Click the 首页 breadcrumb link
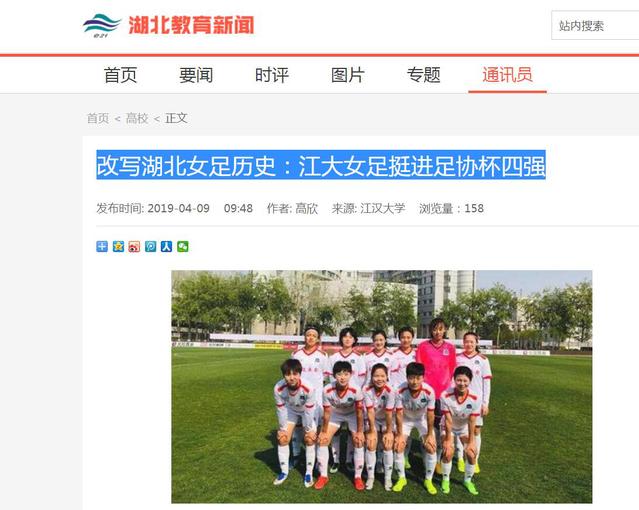The height and width of the screenshot is (510, 639). click(98, 118)
